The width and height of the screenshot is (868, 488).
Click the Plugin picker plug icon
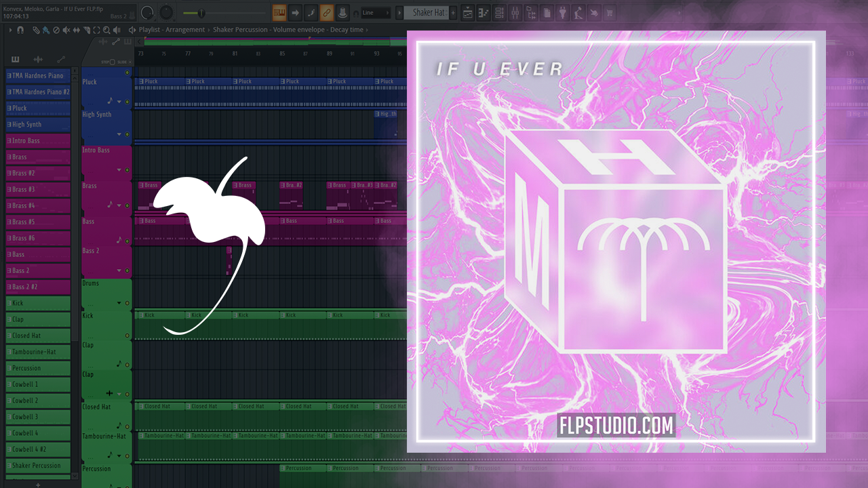pyautogui.click(x=562, y=12)
